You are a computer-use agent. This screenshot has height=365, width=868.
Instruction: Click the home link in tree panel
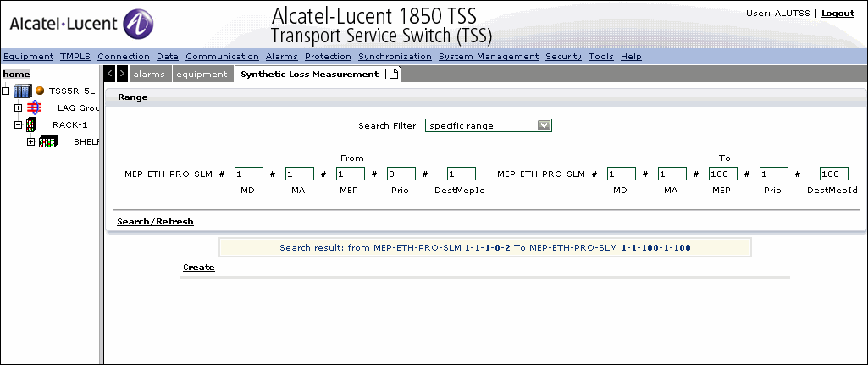[x=17, y=75]
